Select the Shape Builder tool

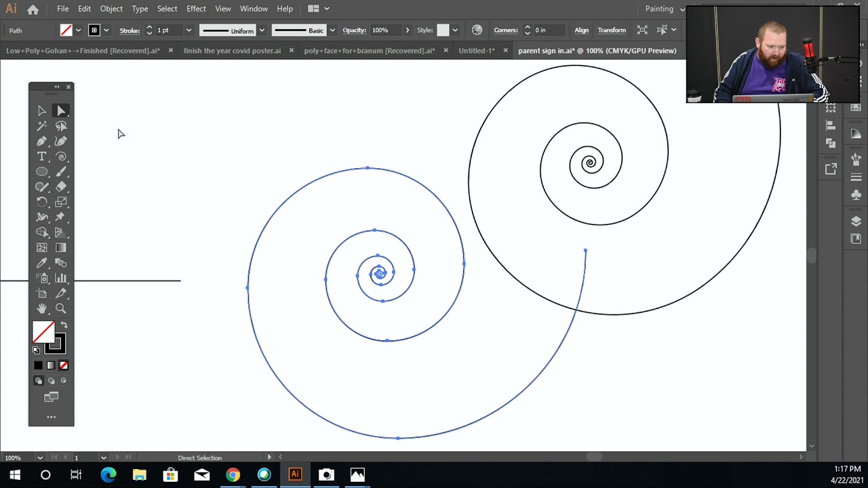41,232
